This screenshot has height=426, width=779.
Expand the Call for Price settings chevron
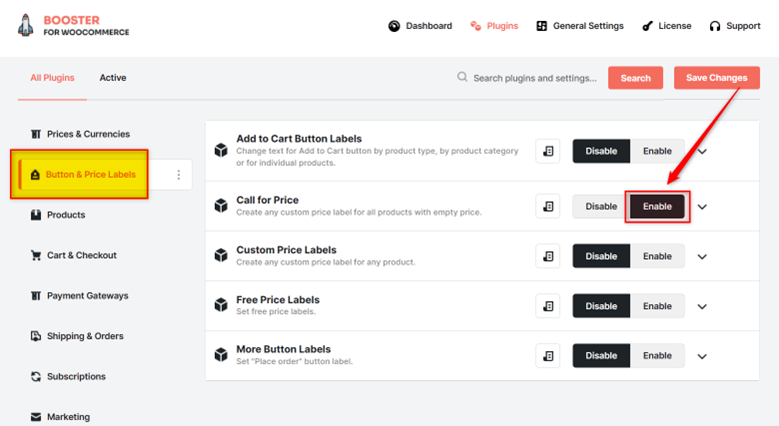tap(702, 207)
